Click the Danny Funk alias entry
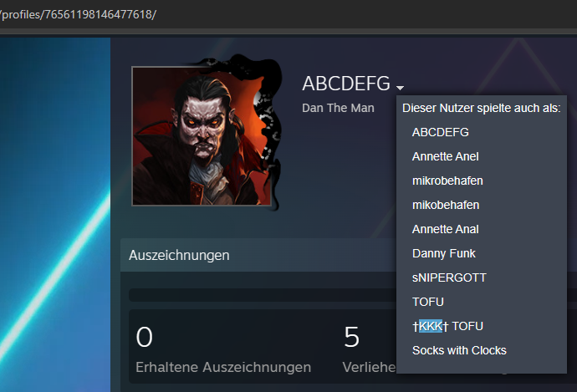 pyautogui.click(x=444, y=253)
